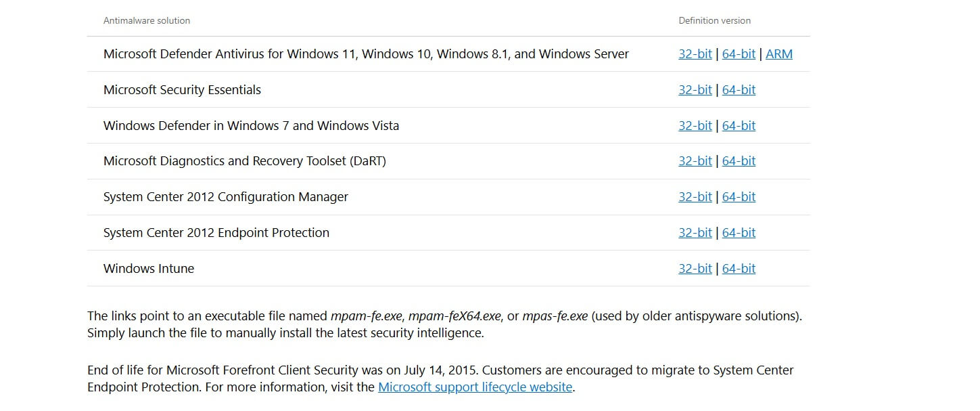Viewport: 980px width, 411px height.
Task: Open the ARM definitions link for Microsoft Defender
Action: pos(779,53)
